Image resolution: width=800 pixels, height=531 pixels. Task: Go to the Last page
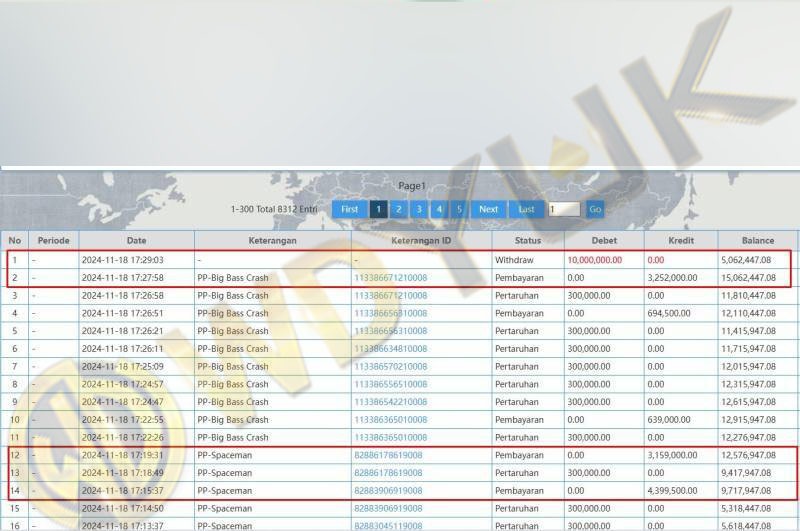[526, 209]
